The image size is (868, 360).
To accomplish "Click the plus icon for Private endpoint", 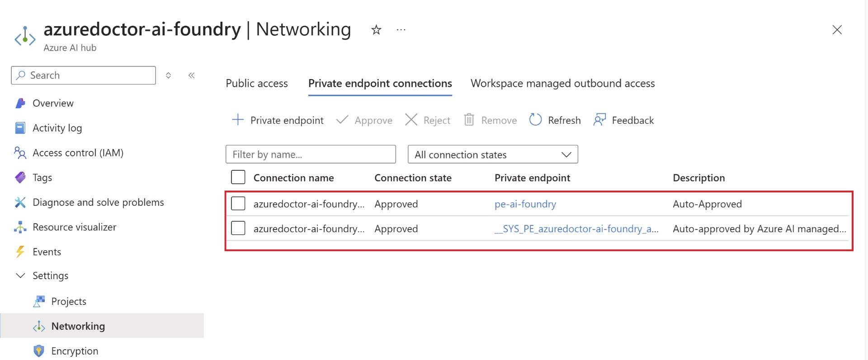I will point(238,120).
